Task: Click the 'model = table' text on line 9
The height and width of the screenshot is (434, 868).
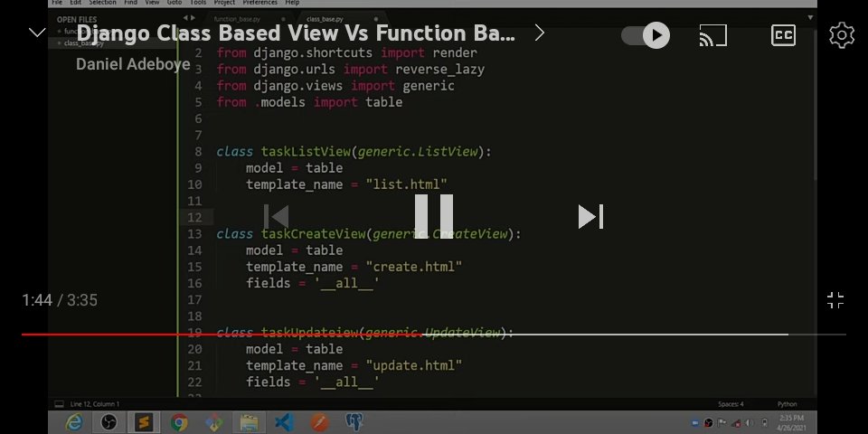Action: 295,168
